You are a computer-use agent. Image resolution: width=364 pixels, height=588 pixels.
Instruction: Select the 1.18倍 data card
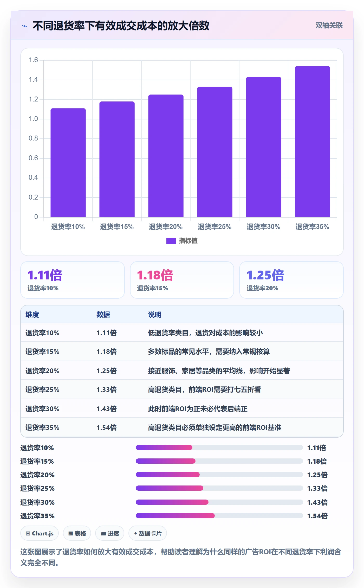182,280
